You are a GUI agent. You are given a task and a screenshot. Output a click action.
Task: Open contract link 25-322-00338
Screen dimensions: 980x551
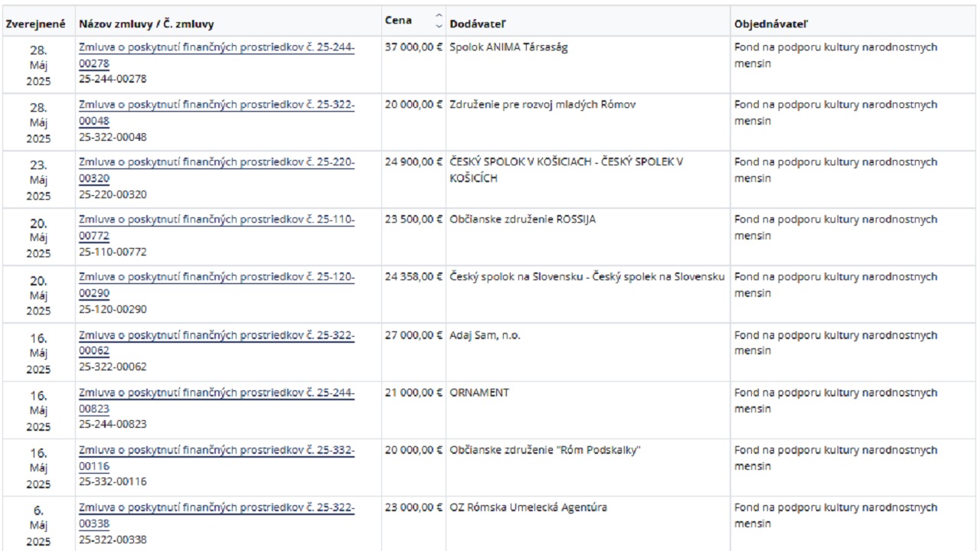coord(217,515)
